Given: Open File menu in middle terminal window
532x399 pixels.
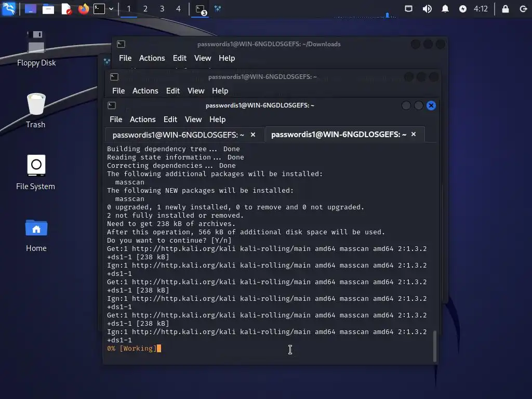Looking at the screenshot, I should click(x=118, y=91).
